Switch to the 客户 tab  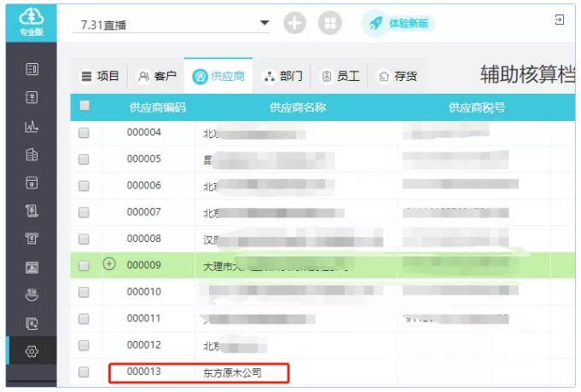157,76
